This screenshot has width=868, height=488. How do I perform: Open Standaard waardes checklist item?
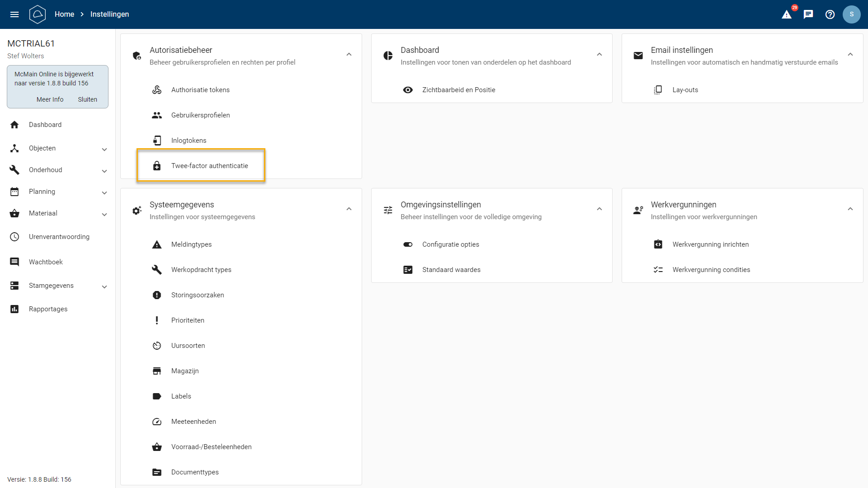click(451, 270)
